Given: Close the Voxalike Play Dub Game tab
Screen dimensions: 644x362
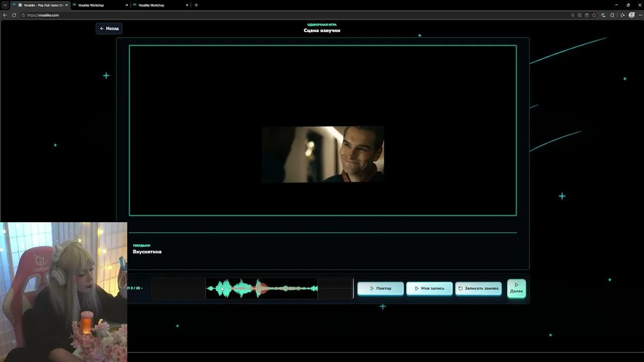Looking at the screenshot, I should tap(66, 5).
